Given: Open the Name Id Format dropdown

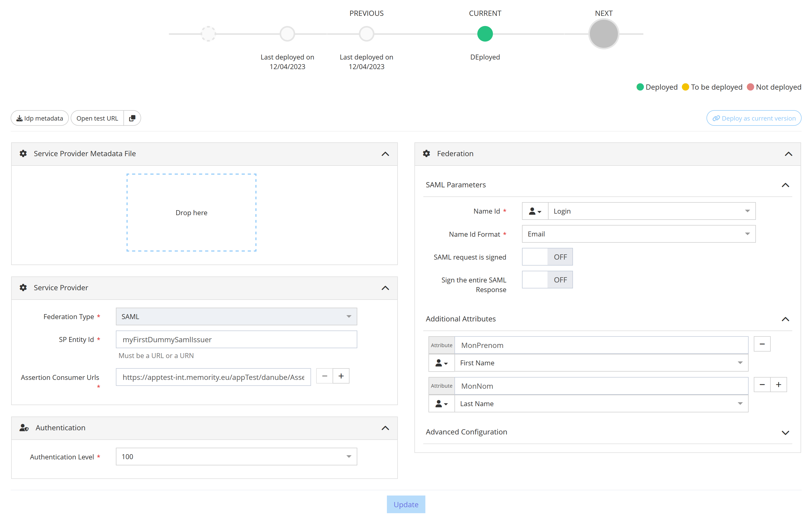Looking at the screenshot, I should [x=638, y=234].
